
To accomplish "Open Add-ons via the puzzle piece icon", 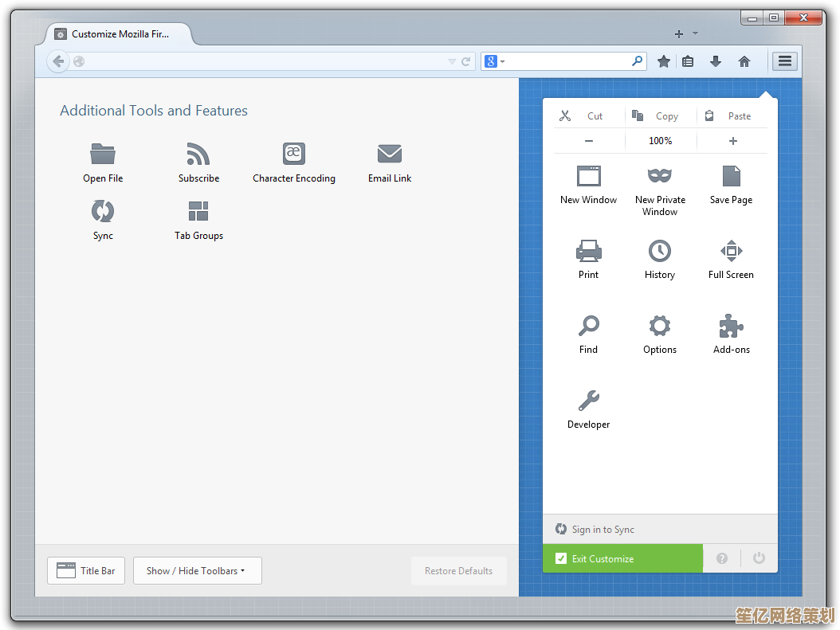I will pyautogui.click(x=732, y=326).
